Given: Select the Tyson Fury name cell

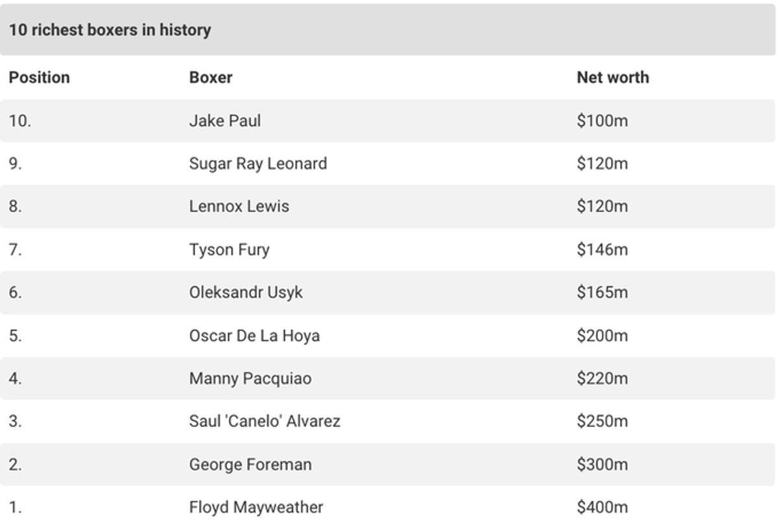Looking at the screenshot, I should tap(230, 250).
